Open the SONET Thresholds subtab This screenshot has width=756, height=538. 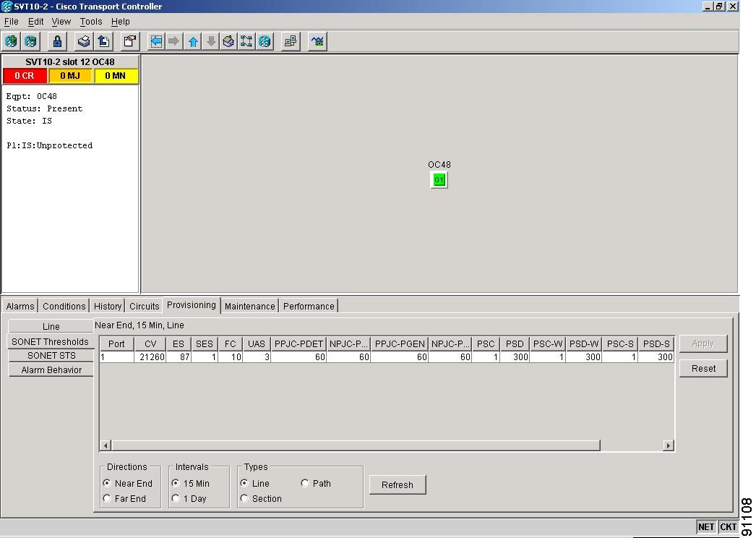[50, 341]
